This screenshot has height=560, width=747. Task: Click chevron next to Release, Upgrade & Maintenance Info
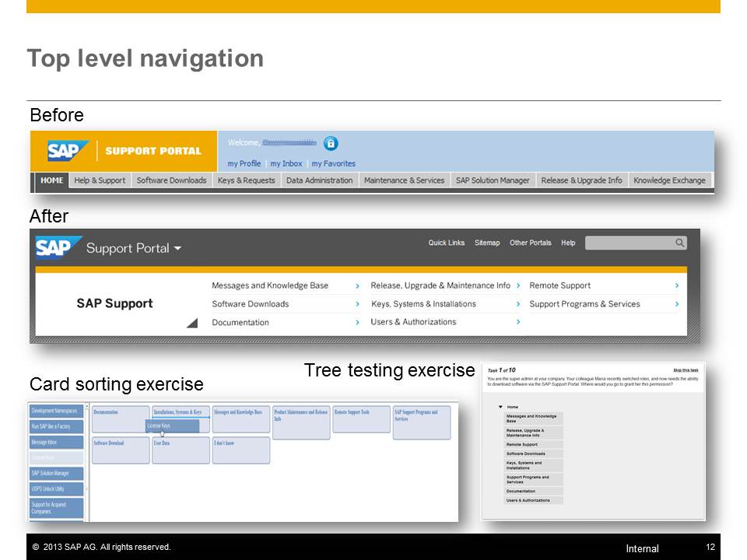coord(518,285)
